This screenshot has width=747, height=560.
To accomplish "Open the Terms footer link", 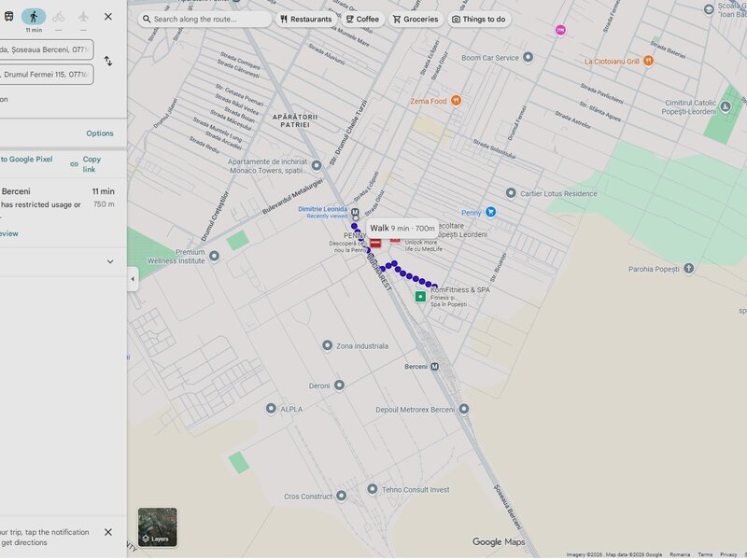I will pos(705,554).
